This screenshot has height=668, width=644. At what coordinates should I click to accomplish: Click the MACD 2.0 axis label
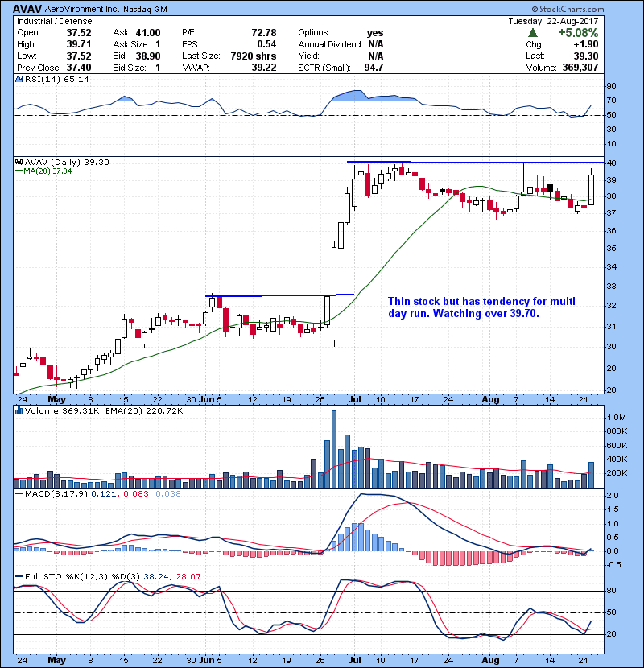(613, 496)
